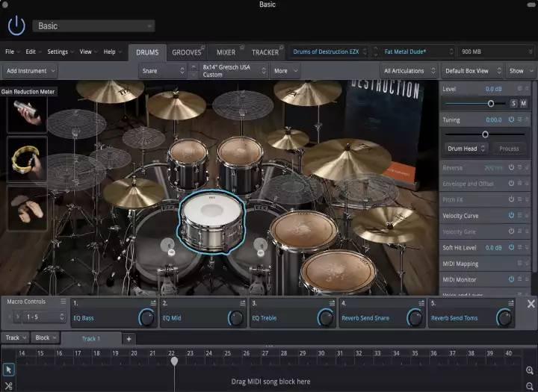Viewport: 538px width, 392px height.
Task: Open the Basic preset dropdown
Action: point(93,26)
